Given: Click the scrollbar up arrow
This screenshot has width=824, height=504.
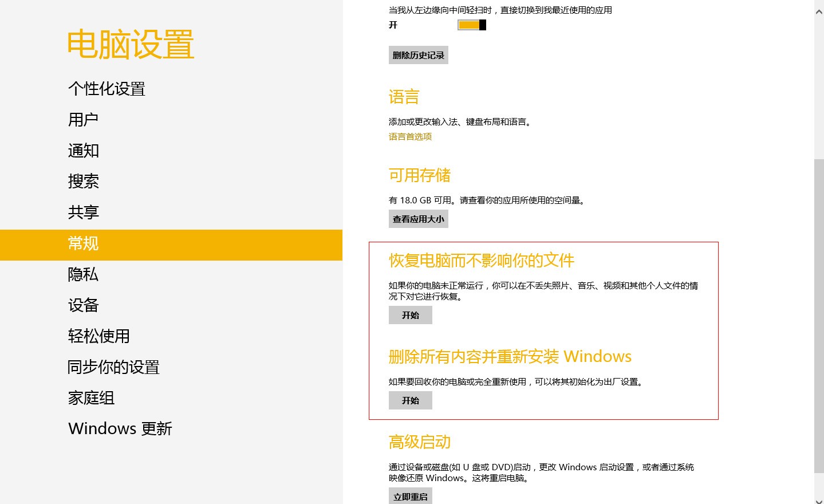Looking at the screenshot, I should click(x=819, y=11).
